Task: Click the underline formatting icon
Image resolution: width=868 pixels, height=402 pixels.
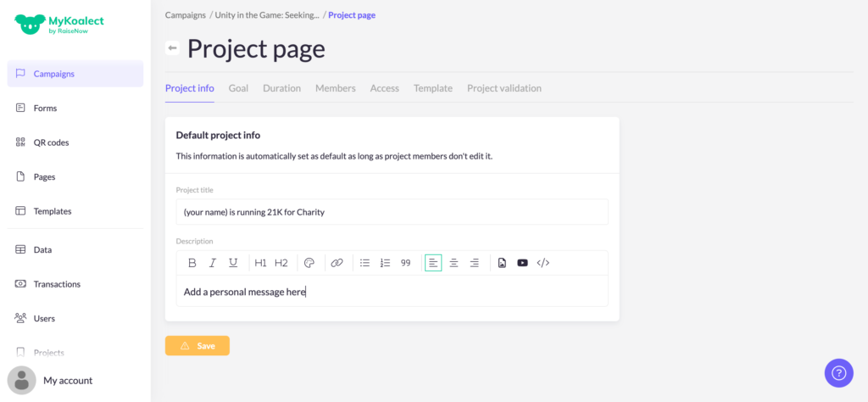Action: [233, 263]
